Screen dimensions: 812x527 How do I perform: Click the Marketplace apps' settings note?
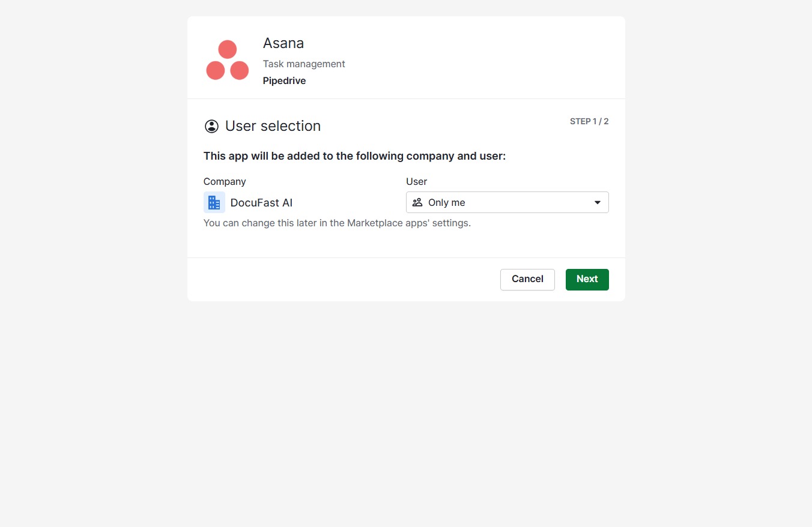337,223
